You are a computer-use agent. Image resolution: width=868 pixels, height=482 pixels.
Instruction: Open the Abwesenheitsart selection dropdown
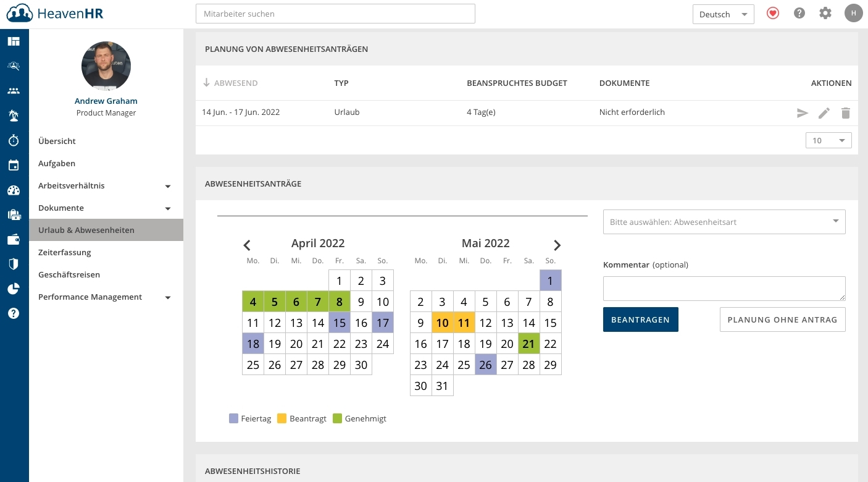(724, 222)
